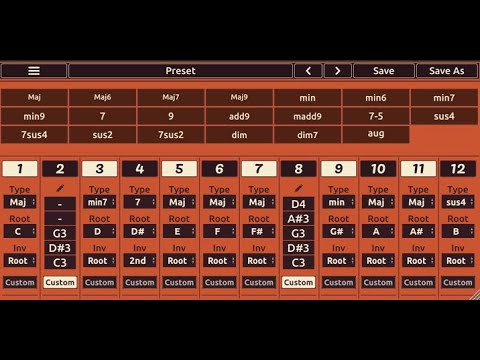
Task: Click the resize grip at bottom-right corner
Action: [475, 295]
